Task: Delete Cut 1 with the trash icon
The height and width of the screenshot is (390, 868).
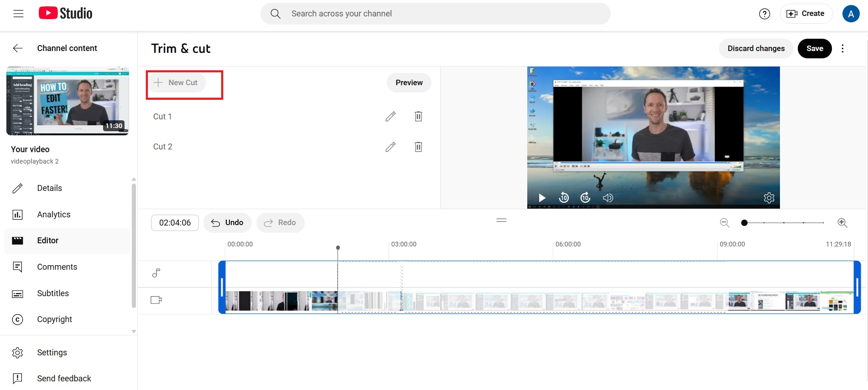Action: [418, 117]
